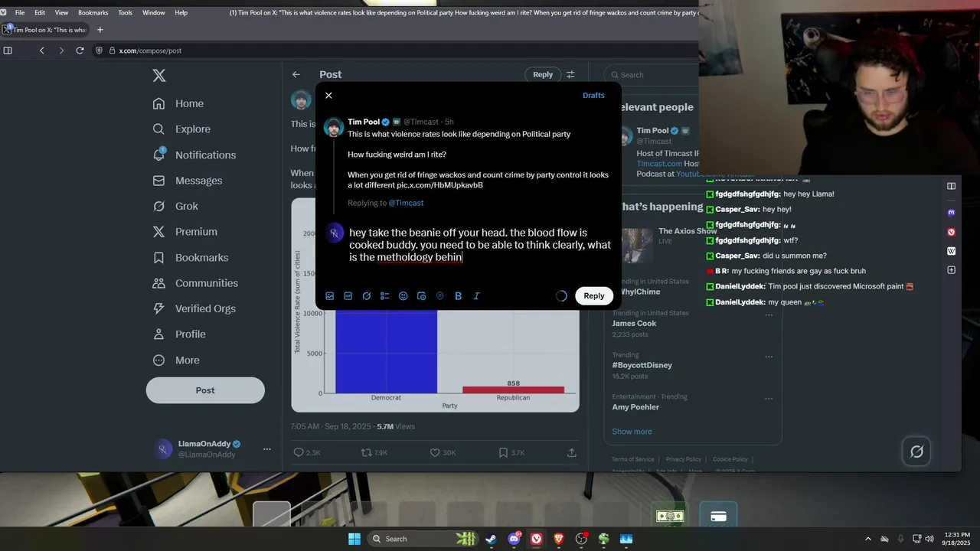Open LlamaOnAddy account options ellipsis
Screen dimensions: 980x551
pos(266,449)
